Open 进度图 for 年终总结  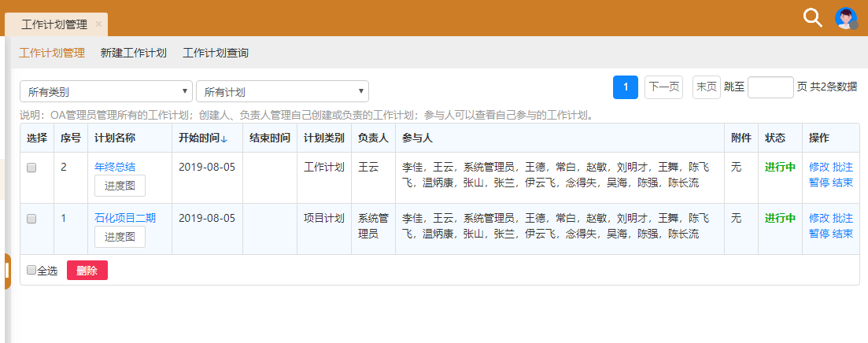point(120,185)
